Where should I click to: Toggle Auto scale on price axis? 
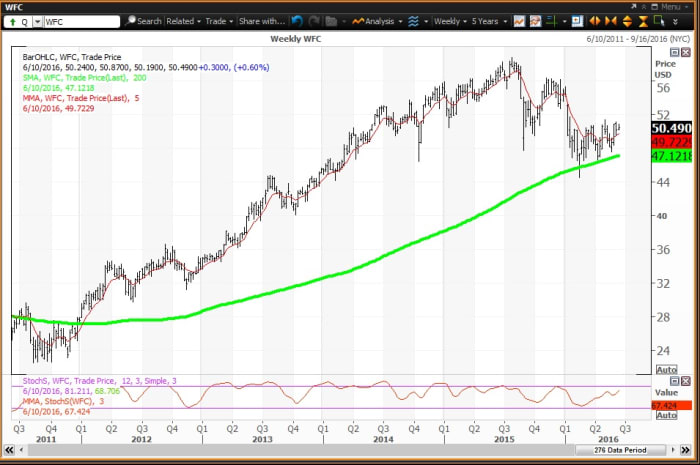(x=665, y=370)
